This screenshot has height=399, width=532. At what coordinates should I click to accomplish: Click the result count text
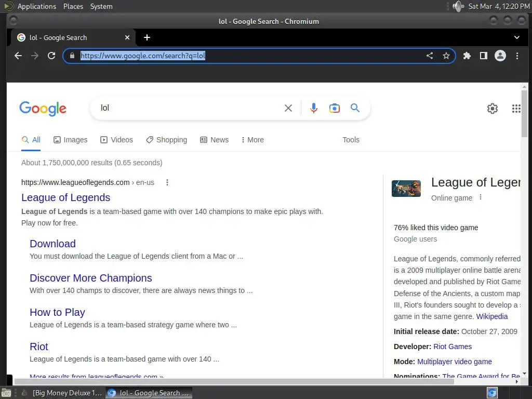pos(91,163)
